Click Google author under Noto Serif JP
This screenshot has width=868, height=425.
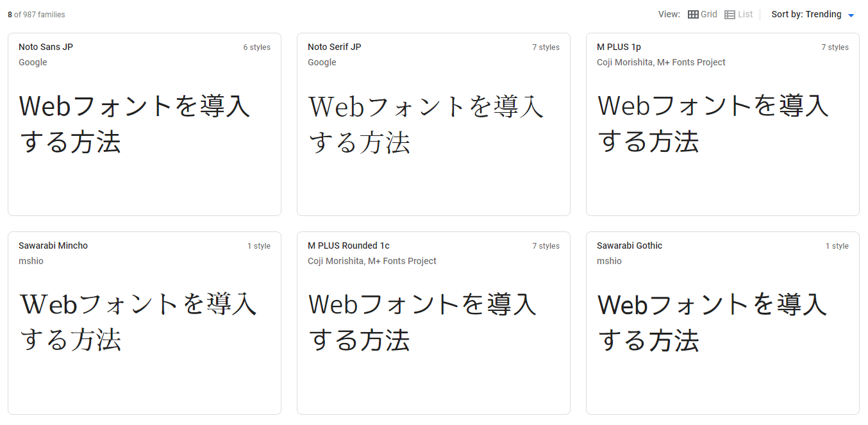pos(322,62)
